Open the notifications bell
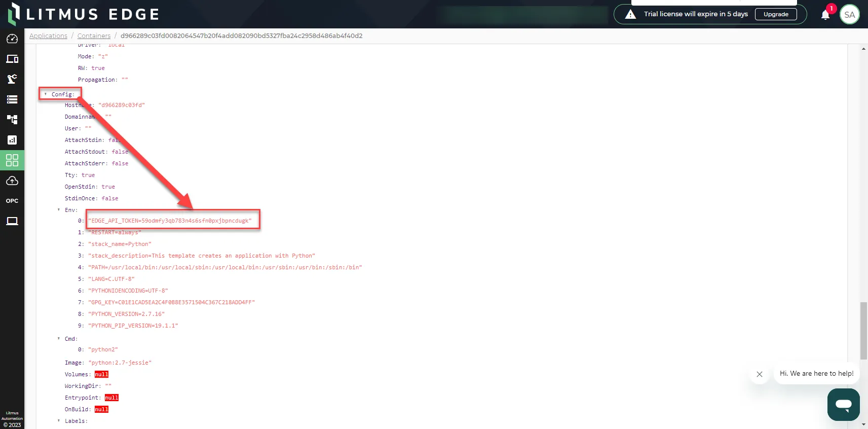The image size is (868, 429). click(x=825, y=15)
